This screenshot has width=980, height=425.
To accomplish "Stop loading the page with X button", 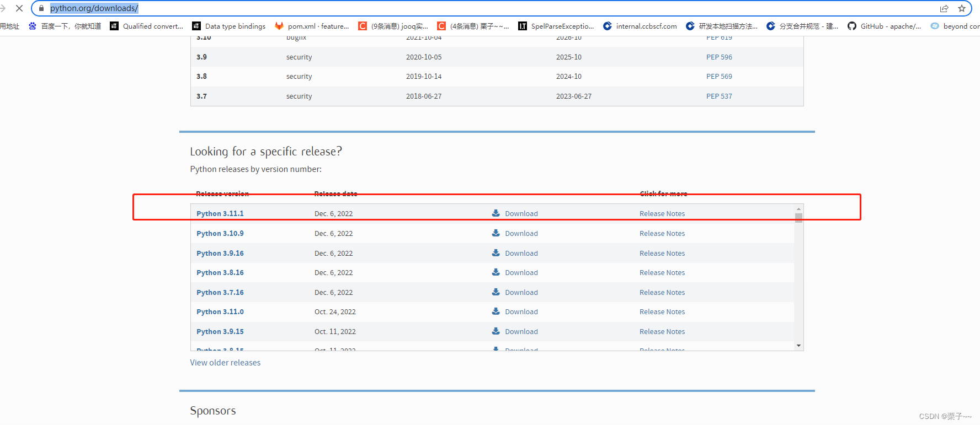I will click(x=19, y=8).
